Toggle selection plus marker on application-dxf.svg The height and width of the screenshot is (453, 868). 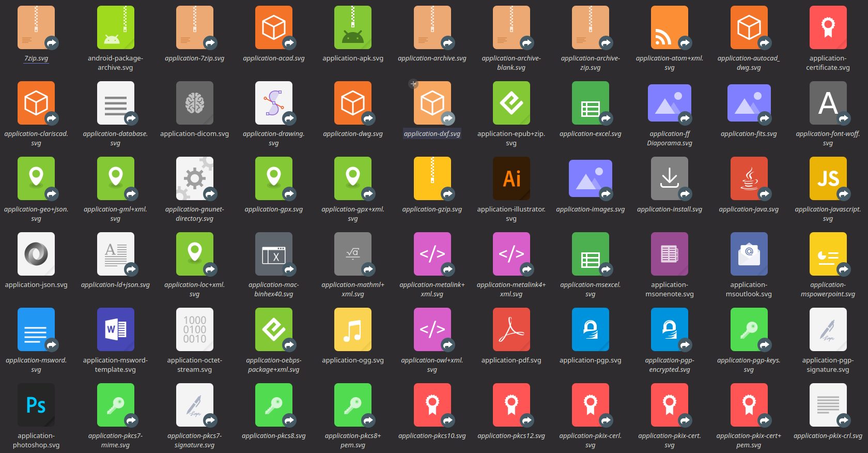click(x=413, y=84)
